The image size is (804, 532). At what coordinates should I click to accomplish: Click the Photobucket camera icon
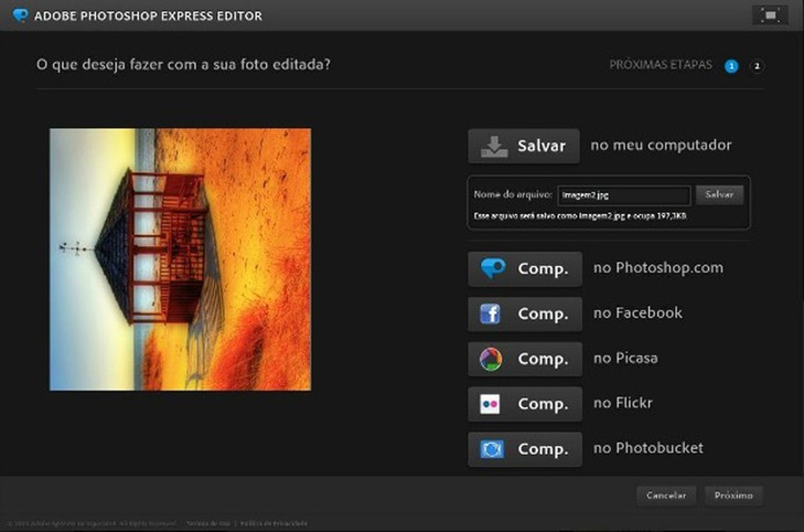(x=492, y=449)
